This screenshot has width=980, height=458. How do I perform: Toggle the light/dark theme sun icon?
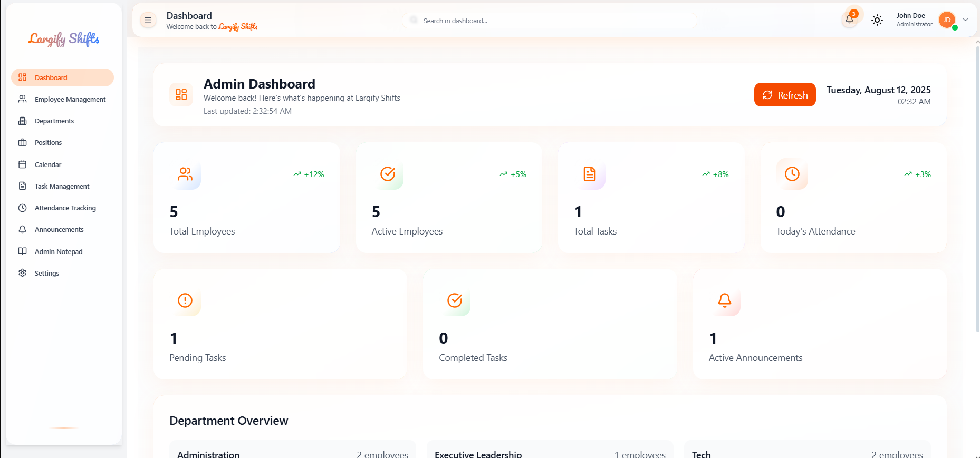click(x=877, y=20)
